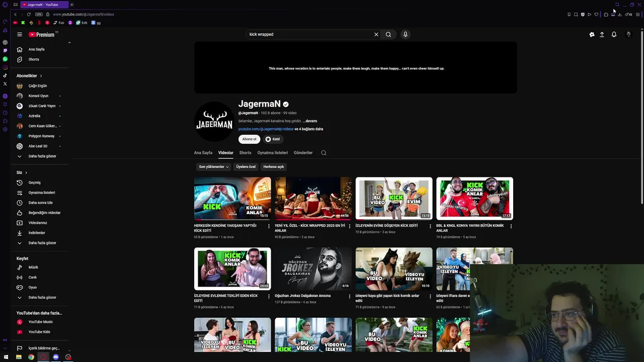Screen dimensions: 644x362
Task: Open options menu for YENİ YIL ÖZEL video
Action: click(349, 226)
